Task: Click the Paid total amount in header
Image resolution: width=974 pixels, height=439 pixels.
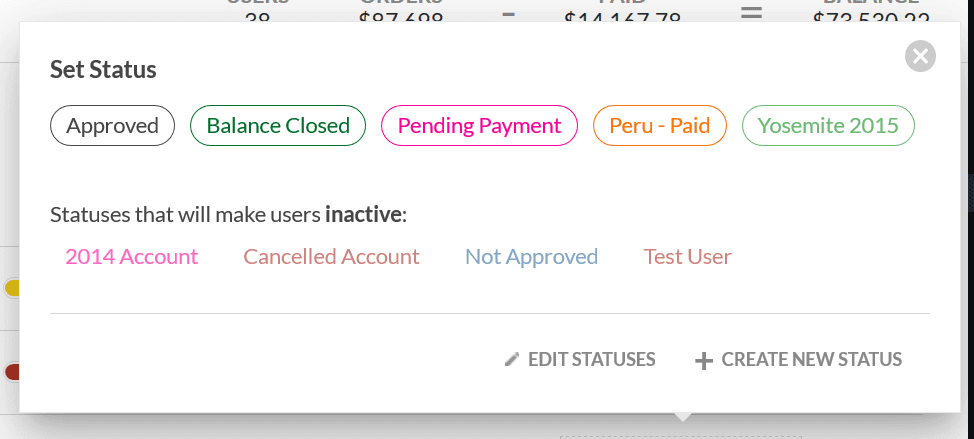Action: (x=622, y=17)
